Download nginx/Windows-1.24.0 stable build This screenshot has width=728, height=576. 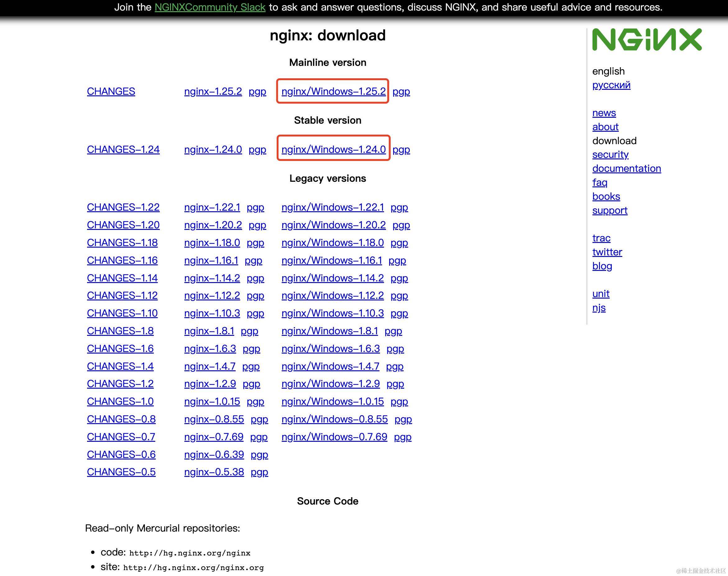[333, 149]
